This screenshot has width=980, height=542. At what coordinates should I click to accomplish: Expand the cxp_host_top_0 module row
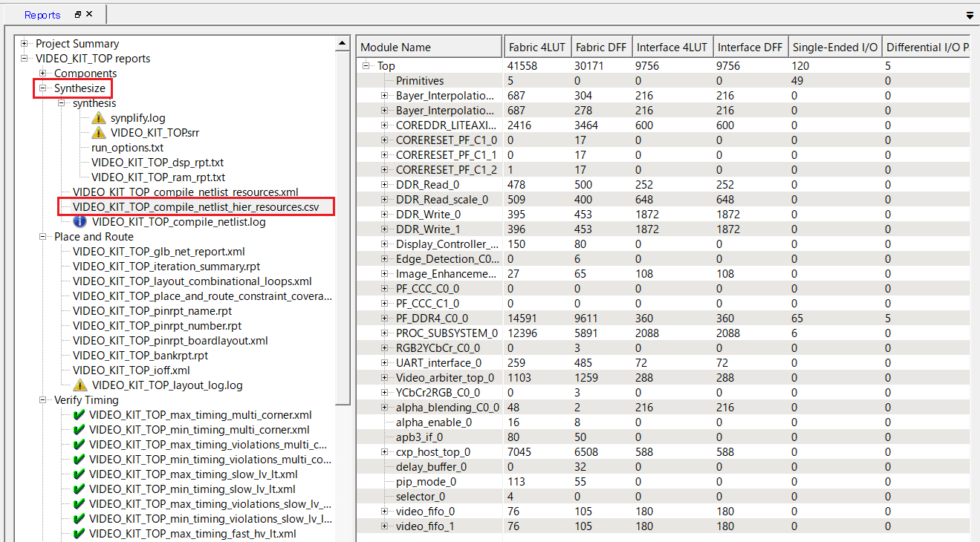pyautogui.click(x=385, y=452)
